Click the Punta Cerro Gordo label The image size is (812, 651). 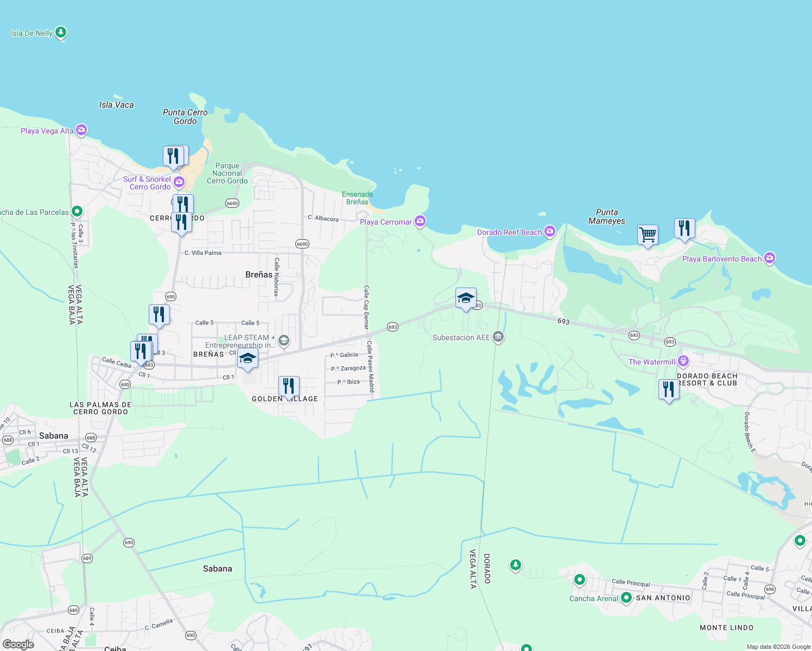tap(185, 117)
